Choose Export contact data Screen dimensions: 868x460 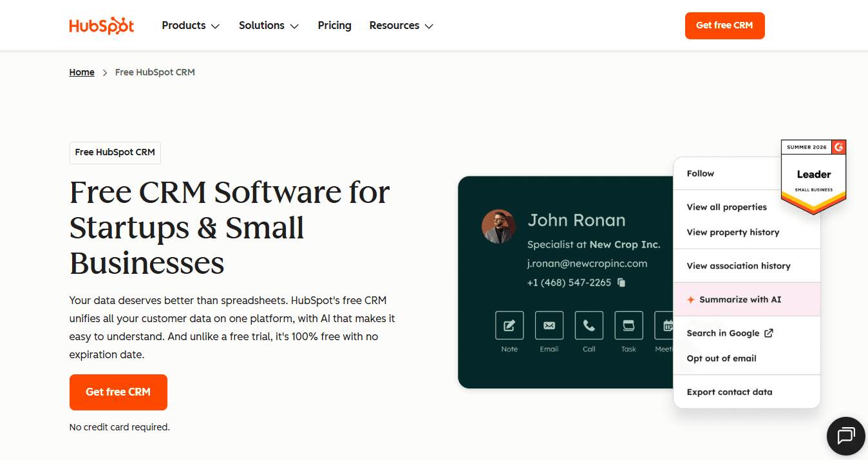pos(730,392)
